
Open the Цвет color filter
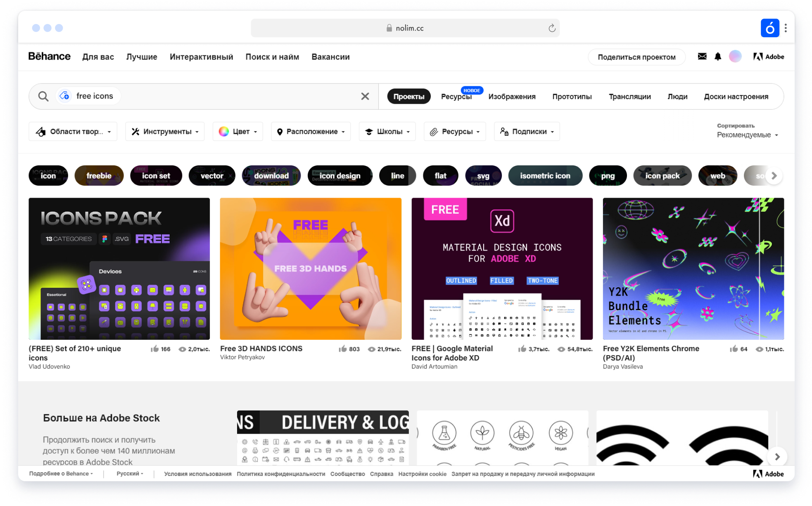(x=238, y=131)
